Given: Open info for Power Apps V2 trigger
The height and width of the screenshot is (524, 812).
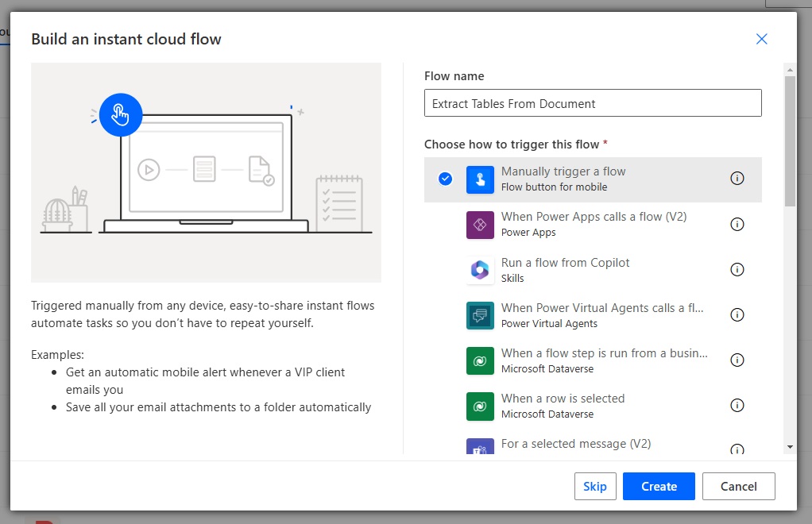Looking at the screenshot, I should pyautogui.click(x=737, y=224).
